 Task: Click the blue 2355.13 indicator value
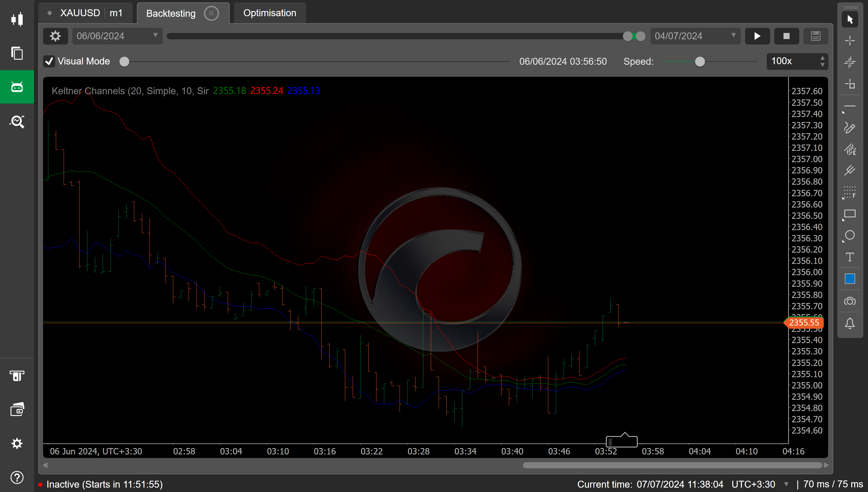tap(304, 90)
